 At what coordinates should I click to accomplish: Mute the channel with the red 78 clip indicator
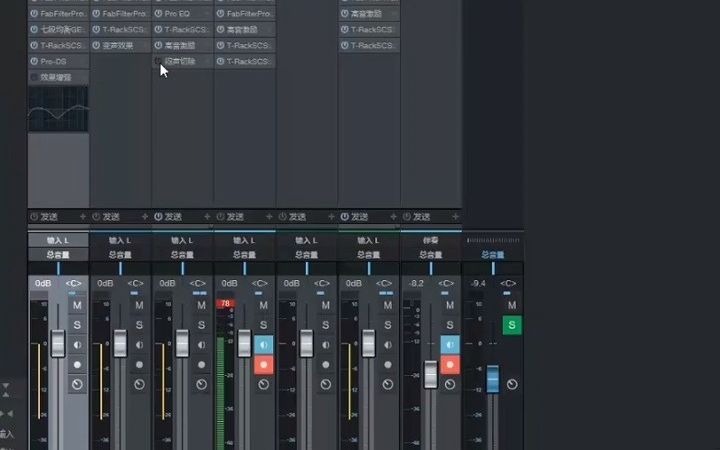[x=264, y=305]
